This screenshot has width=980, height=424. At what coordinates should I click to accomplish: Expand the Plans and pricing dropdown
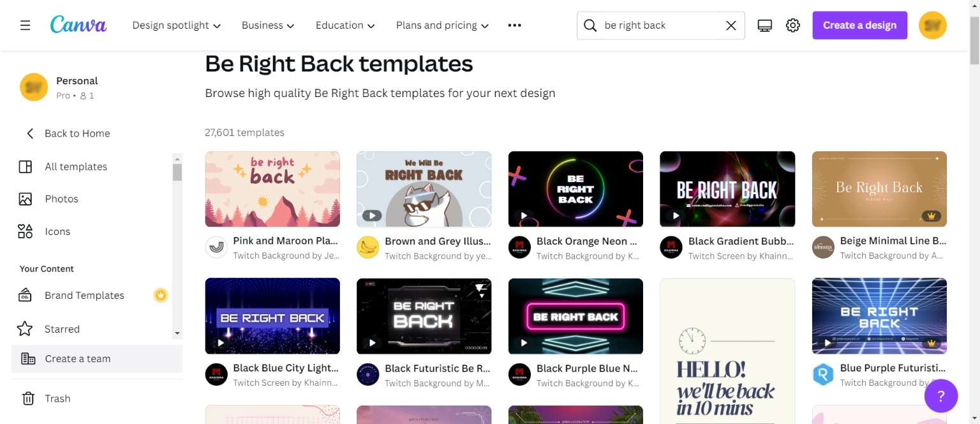pyautogui.click(x=442, y=25)
